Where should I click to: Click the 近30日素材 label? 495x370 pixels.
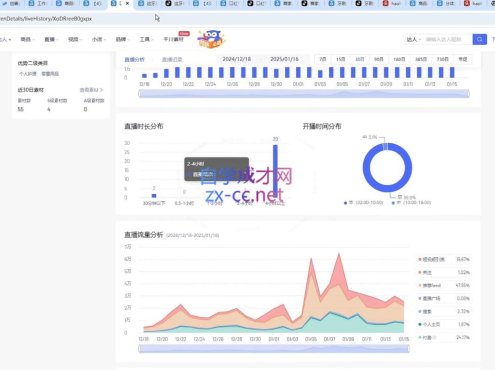coord(31,90)
